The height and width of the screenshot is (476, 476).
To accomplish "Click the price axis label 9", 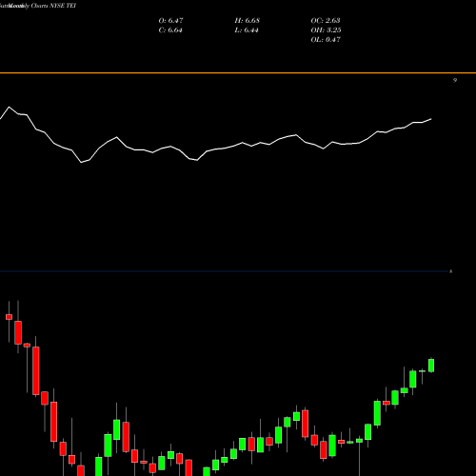I will coord(455,80).
